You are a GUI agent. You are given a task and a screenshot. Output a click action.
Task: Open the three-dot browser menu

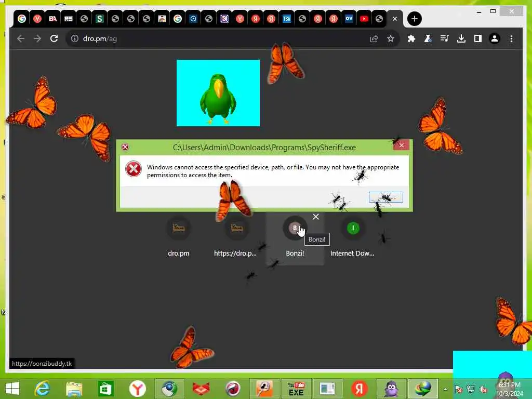coord(511,38)
